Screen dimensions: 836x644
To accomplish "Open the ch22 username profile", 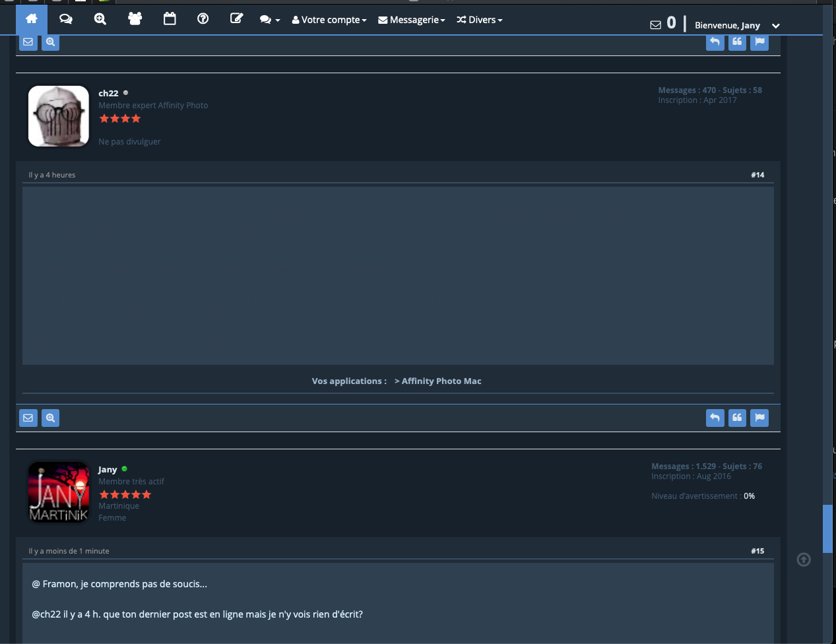I will pyautogui.click(x=108, y=93).
